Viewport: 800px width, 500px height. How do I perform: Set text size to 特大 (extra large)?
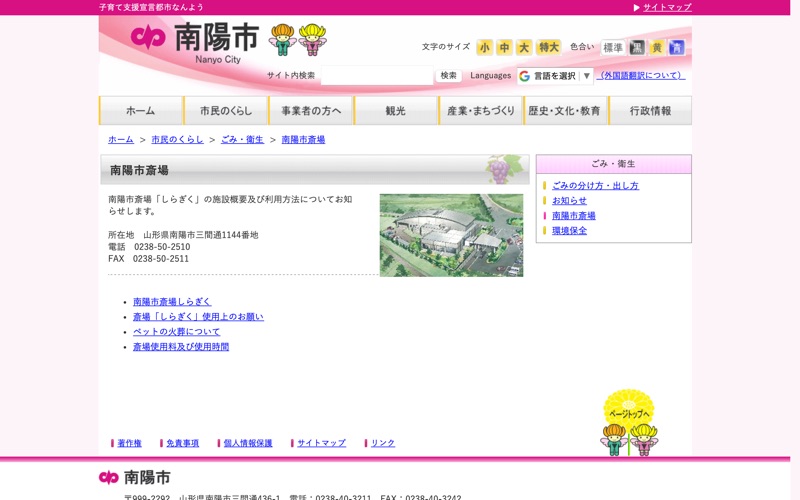548,47
